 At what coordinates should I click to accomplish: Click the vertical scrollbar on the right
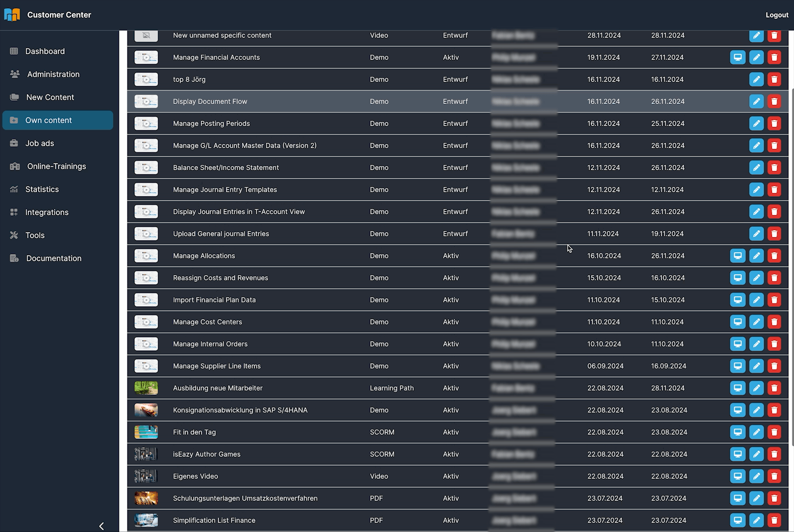pyautogui.click(x=791, y=267)
